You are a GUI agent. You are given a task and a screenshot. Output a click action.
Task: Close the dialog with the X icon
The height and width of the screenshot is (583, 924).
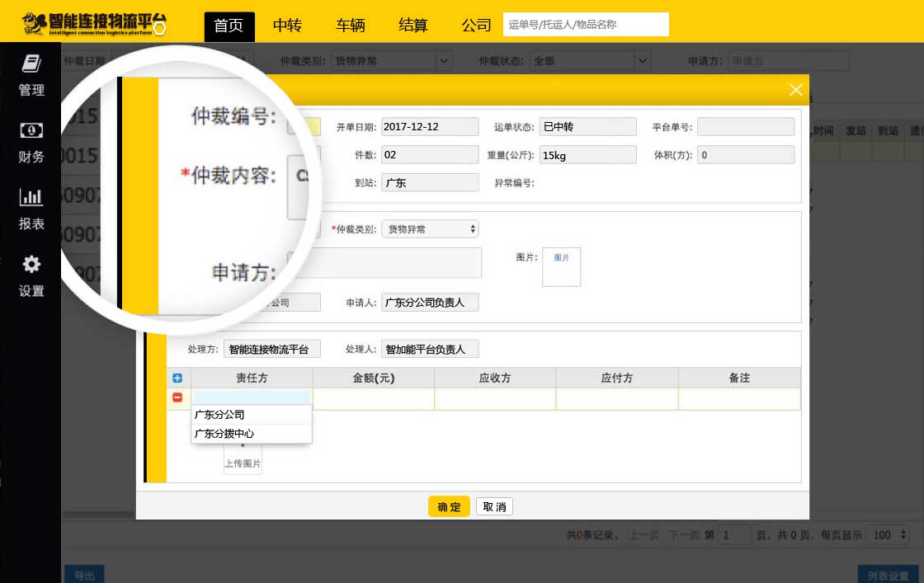coord(795,90)
